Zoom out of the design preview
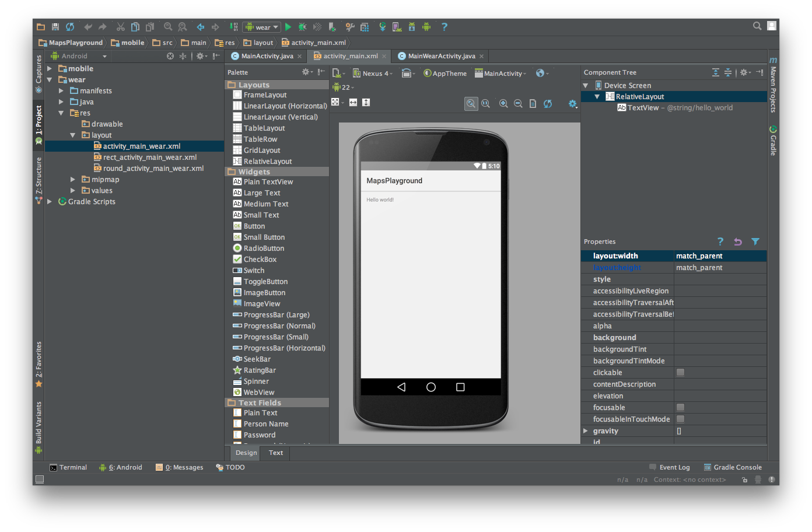The image size is (812, 532). click(518, 104)
